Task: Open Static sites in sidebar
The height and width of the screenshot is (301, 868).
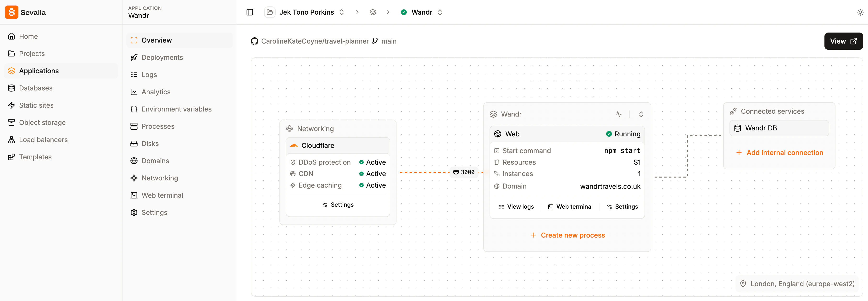Action: (61, 105)
